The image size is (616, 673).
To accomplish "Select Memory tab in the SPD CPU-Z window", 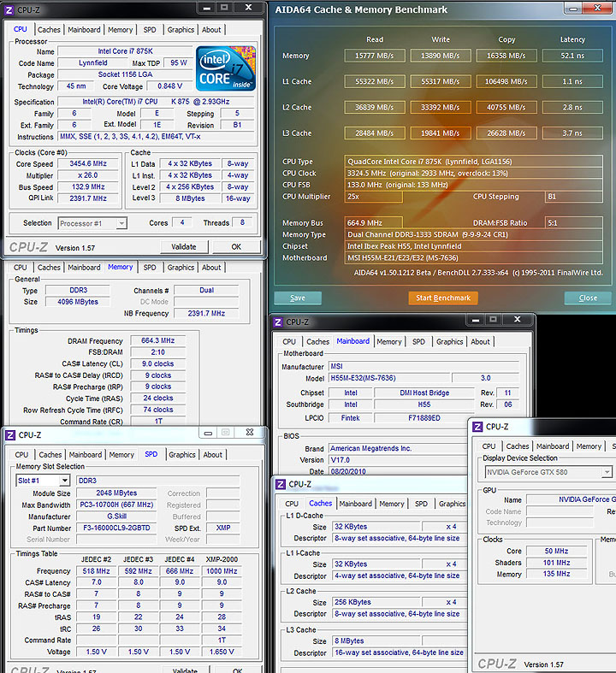I will pyautogui.click(x=121, y=455).
